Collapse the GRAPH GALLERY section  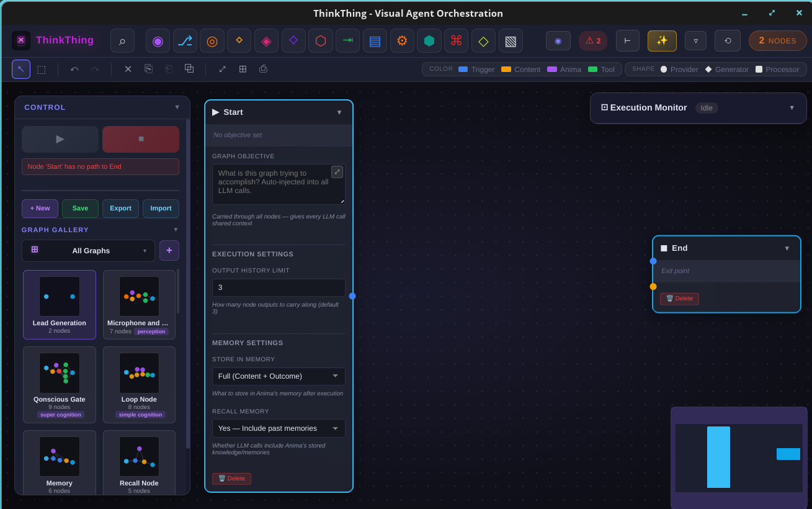point(176,230)
